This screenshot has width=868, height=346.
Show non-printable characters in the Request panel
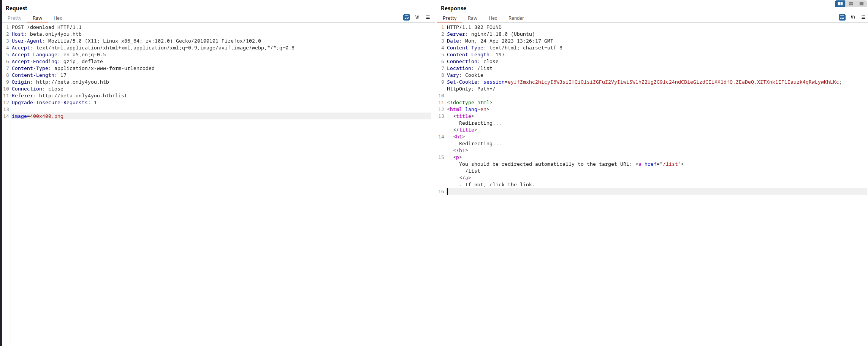[x=417, y=17]
